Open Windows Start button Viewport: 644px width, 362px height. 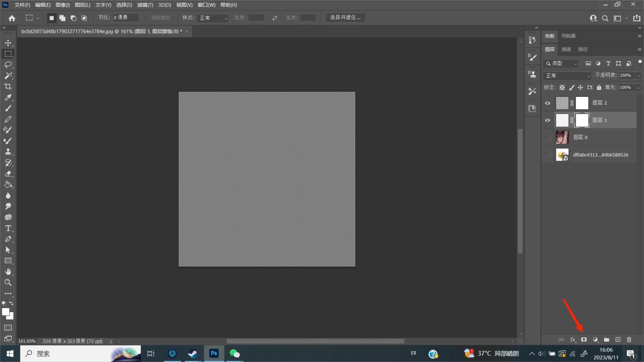tap(10, 353)
